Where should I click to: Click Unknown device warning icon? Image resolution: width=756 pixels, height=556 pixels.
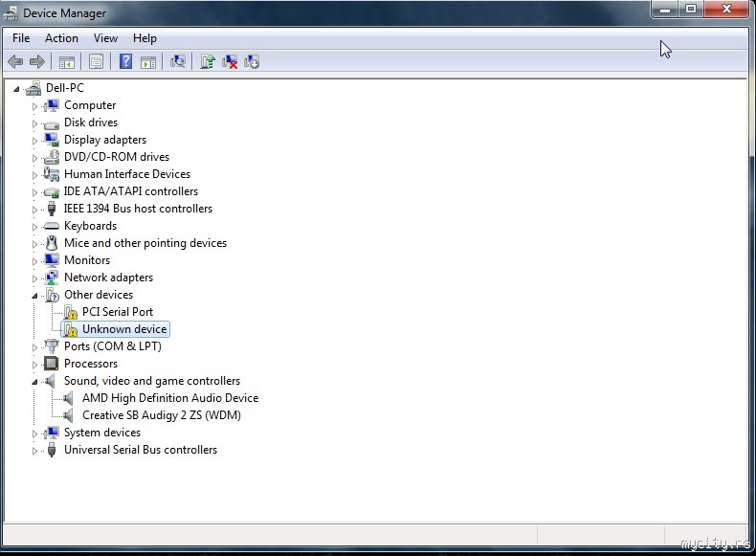(71, 329)
